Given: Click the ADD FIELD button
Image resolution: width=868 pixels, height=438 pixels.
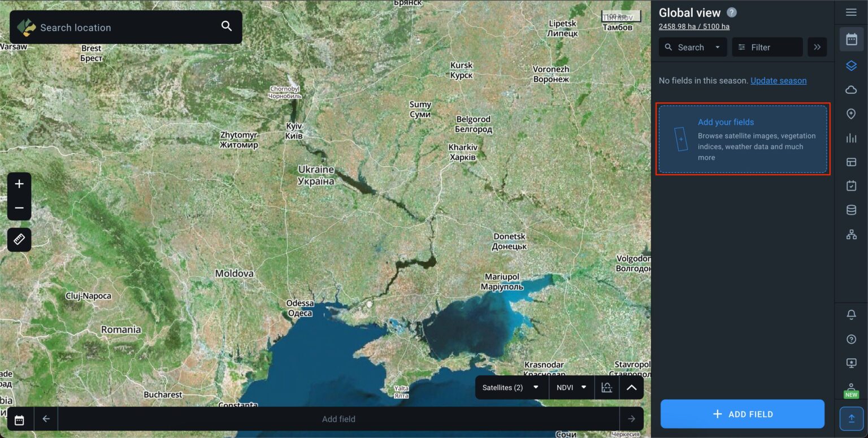Looking at the screenshot, I should [742, 414].
